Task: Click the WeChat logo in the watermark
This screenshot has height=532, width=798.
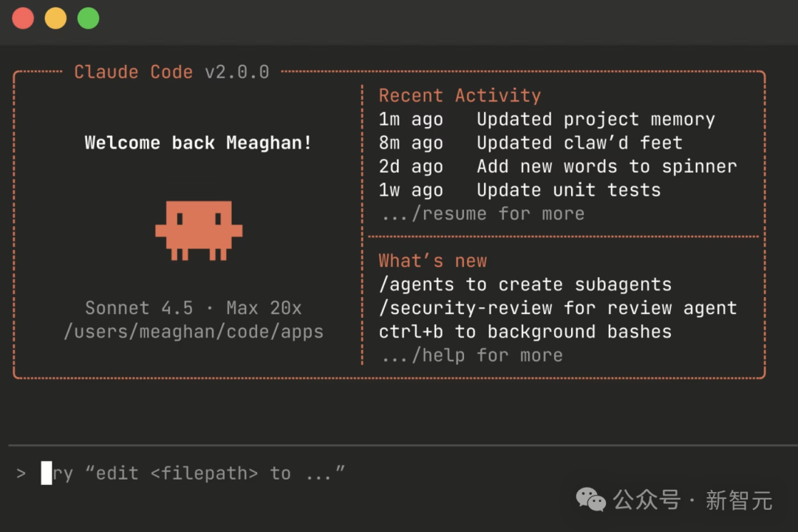Action: [x=591, y=500]
